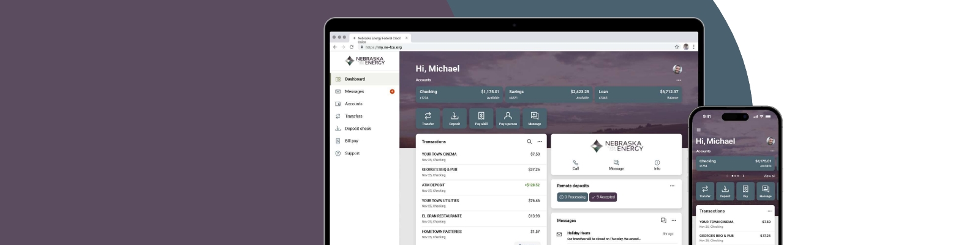This screenshot has width=980, height=245.
Task: Click the Messages unread badge
Action: pos(392,91)
